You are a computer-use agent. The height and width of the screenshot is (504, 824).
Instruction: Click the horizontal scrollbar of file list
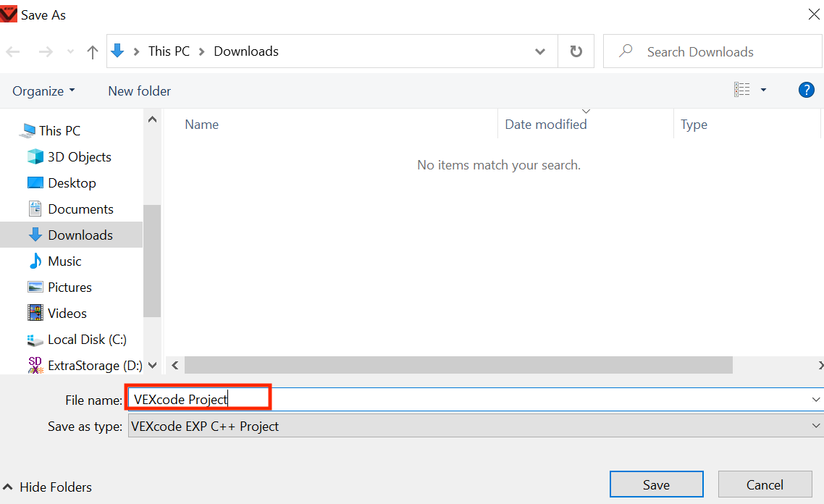tap(458, 365)
